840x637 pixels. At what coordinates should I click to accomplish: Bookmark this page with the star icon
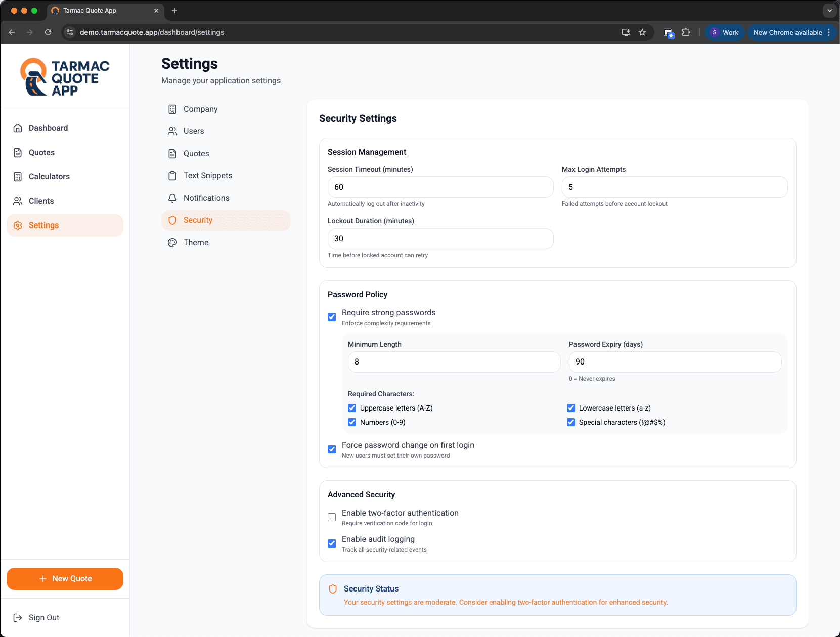(x=642, y=32)
